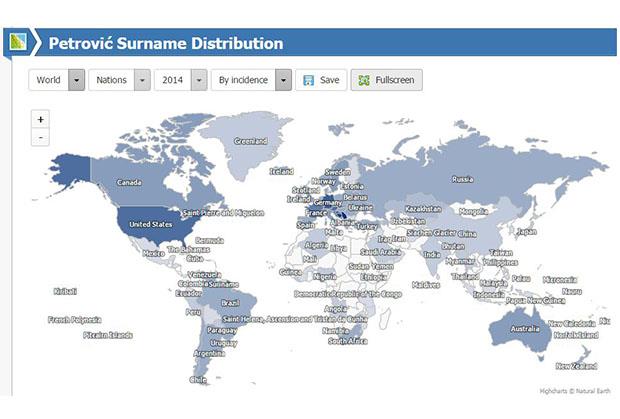The width and height of the screenshot is (620, 419).
Task: Expand the By incidence dropdown
Action: click(x=284, y=80)
